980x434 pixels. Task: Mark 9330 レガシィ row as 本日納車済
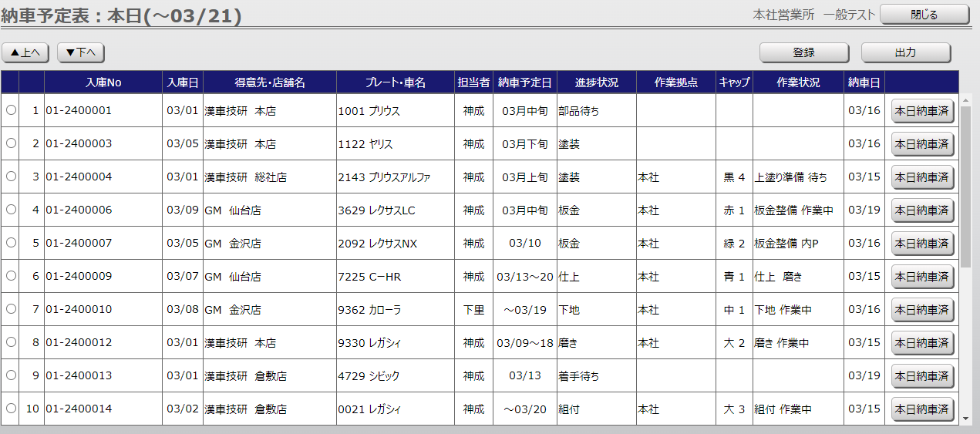(x=922, y=343)
